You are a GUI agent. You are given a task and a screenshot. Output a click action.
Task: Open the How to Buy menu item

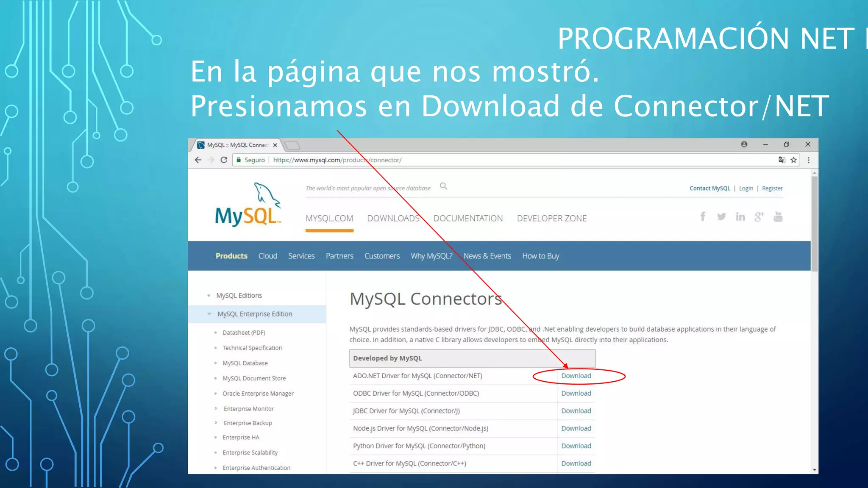point(540,256)
